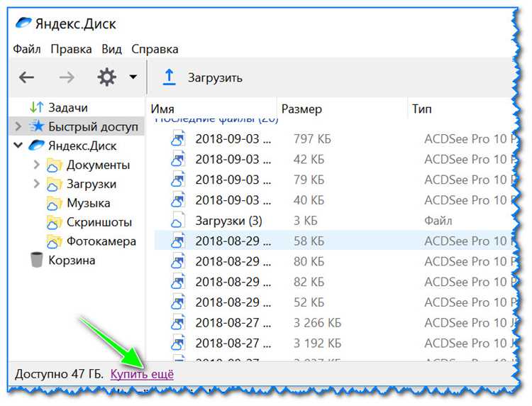Sort by the Размер column header
The height and width of the screenshot is (406, 532).
[x=301, y=109]
